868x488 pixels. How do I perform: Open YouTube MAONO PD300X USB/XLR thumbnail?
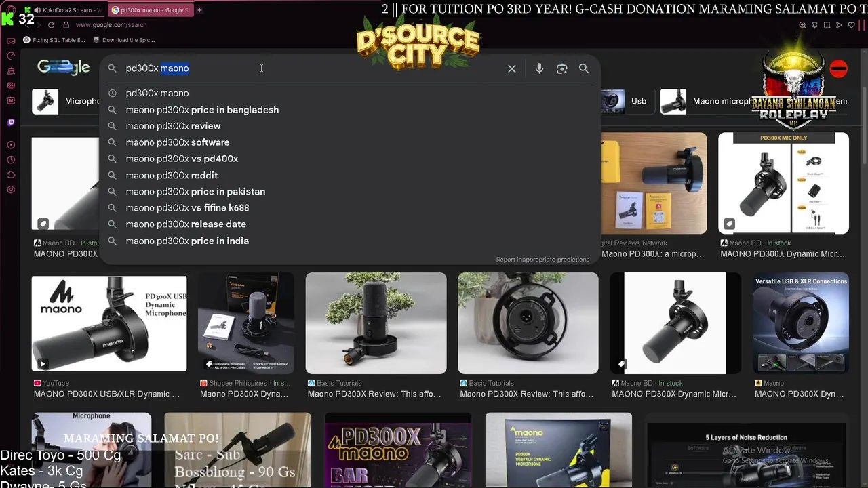(x=109, y=323)
